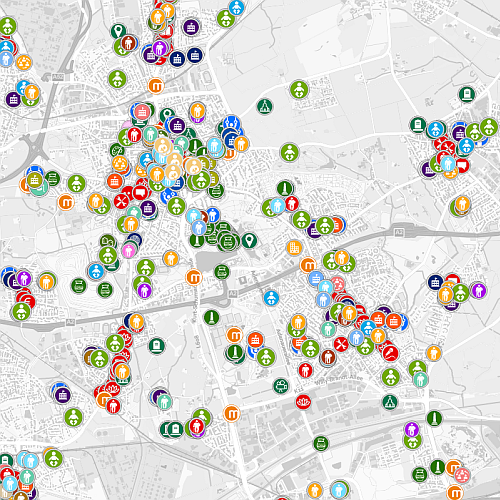Screen dimensions: 500x500
Task: Click the isolated green baby marker below tent marker
Action: tap(290, 152)
